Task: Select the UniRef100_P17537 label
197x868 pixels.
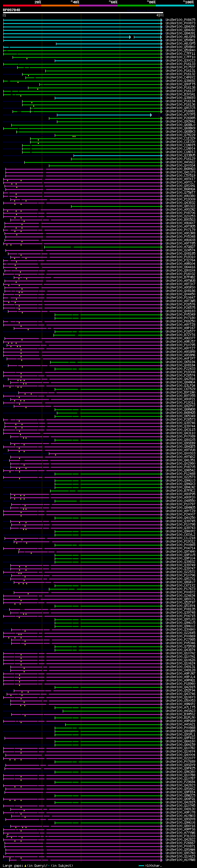Action: (x=180, y=67)
